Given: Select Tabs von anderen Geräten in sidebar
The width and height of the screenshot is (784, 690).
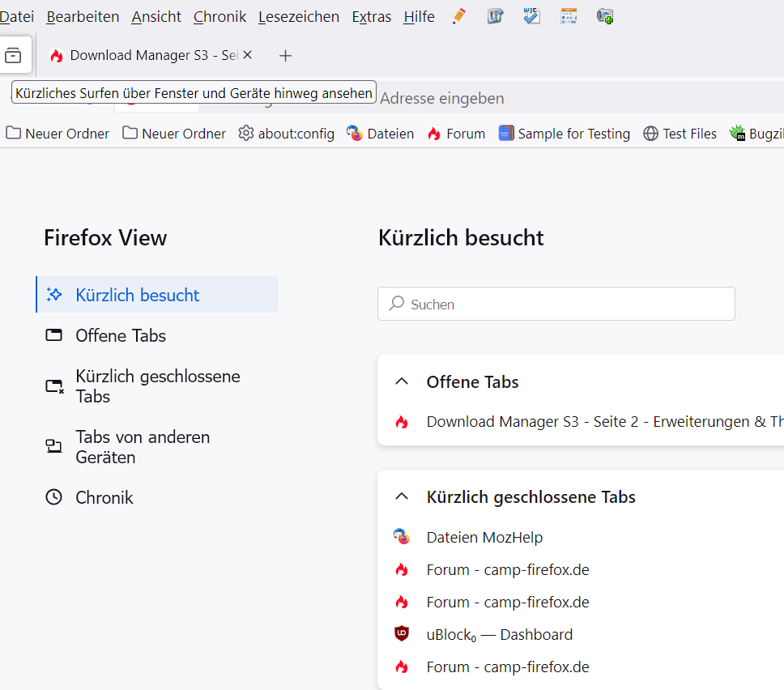Looking at the screenshot, I should [157, 446].
